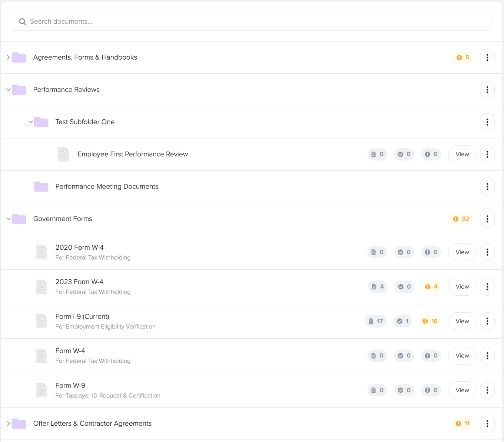Open three-dot menu for Government Forms folder

click(487, 219)
